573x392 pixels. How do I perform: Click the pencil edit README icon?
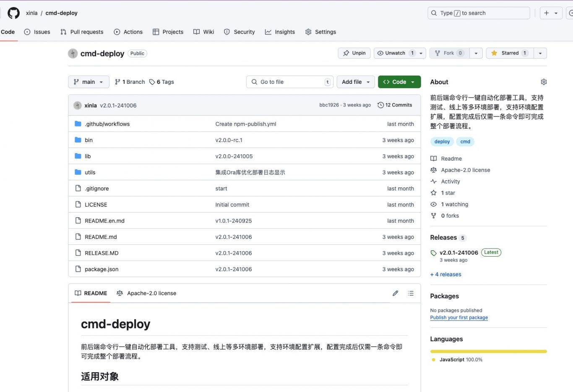395,293
